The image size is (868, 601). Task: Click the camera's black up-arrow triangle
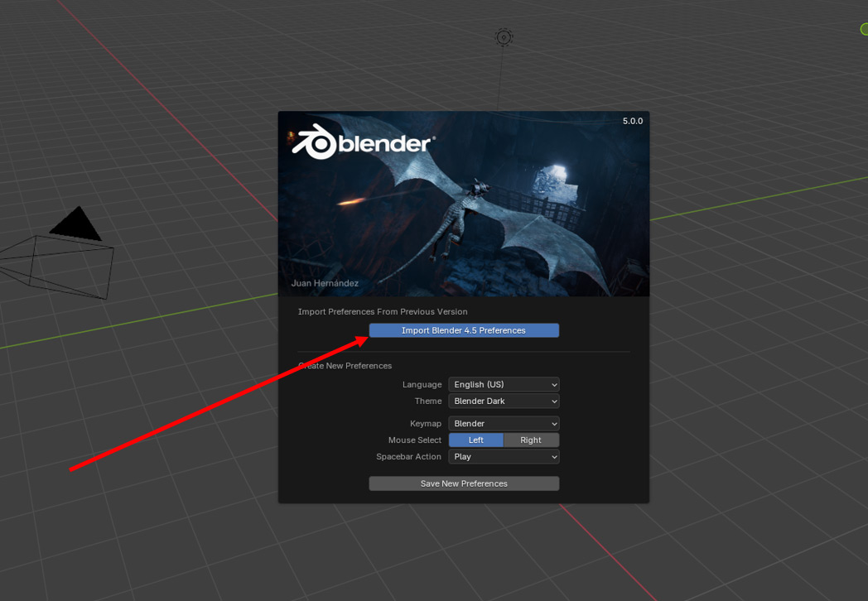(x=75, y=224)
